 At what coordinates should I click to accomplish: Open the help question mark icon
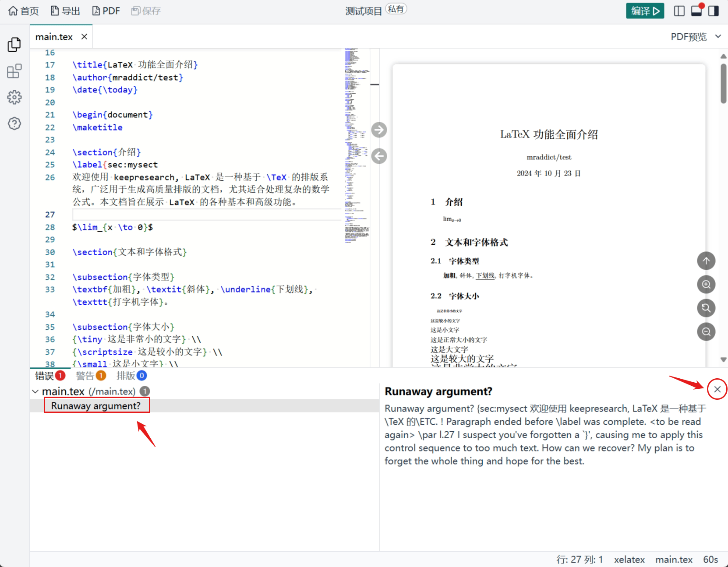click(x=14, y=123)
